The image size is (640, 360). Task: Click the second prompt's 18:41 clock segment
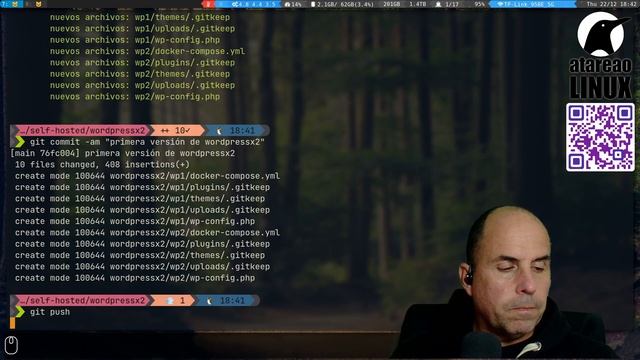228,300
